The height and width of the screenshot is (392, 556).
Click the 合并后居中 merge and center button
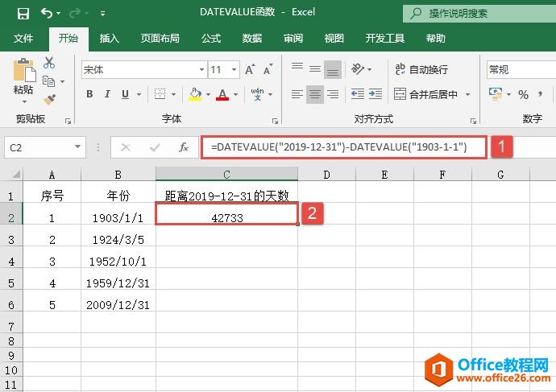[x=425, y=94]
